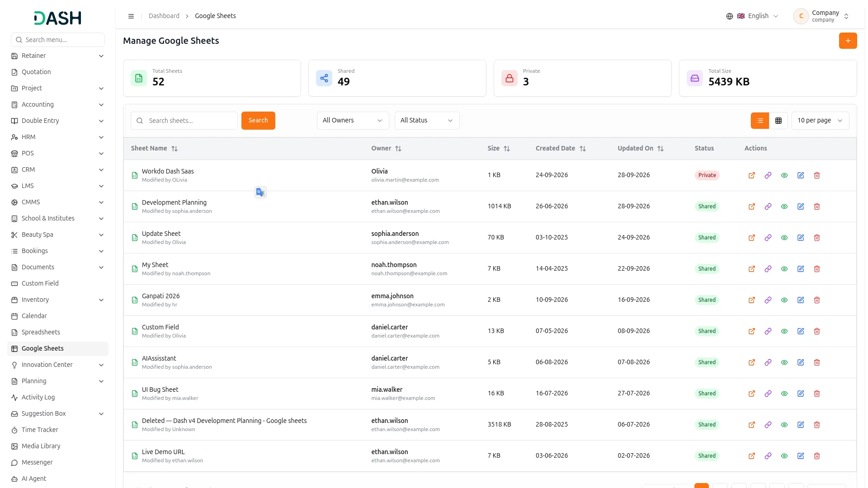Expand the Innovation Center menu

click(x=58, y=365)
